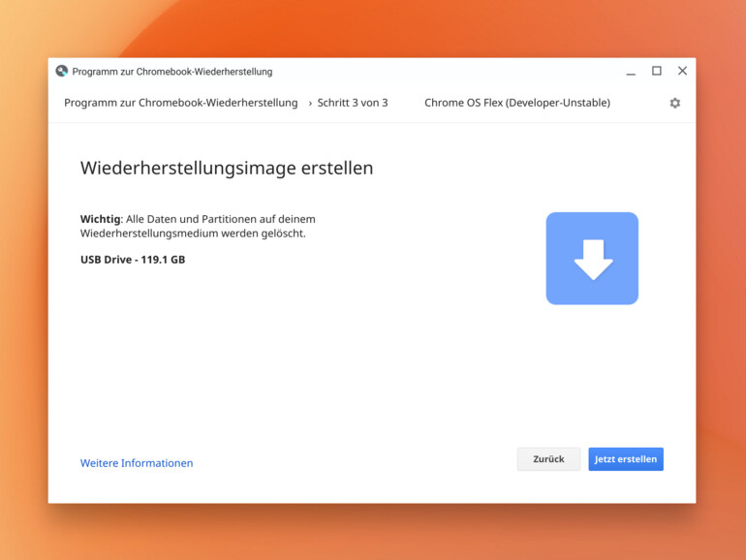The height and width of the screenshot is (560, 746).
Task: Click the bold word 'Wichtig' in the warning text
Action: [100, 219]
